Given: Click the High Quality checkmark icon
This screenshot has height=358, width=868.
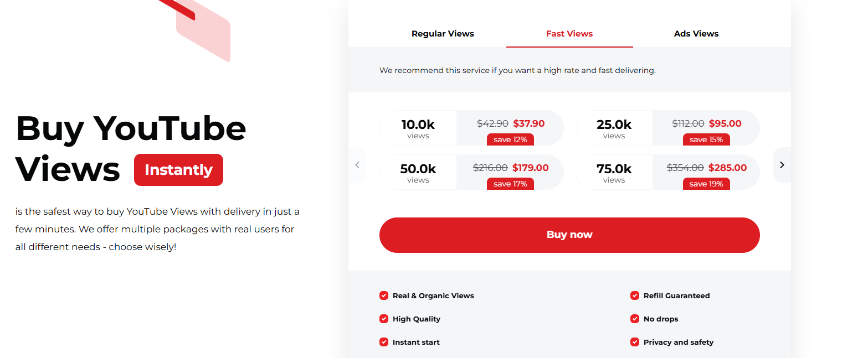Looking at the screenshot, I should coord(384,319).
